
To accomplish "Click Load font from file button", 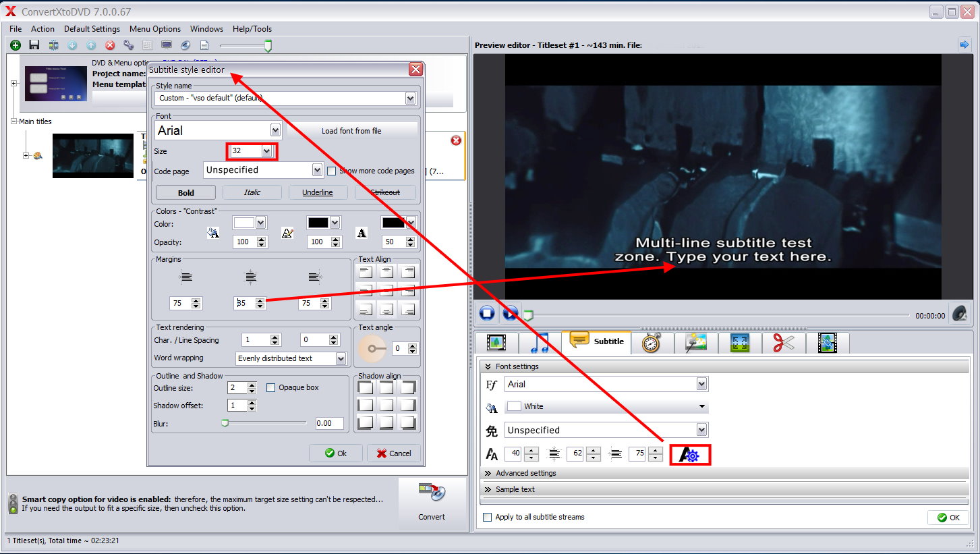I will point(351,131).
